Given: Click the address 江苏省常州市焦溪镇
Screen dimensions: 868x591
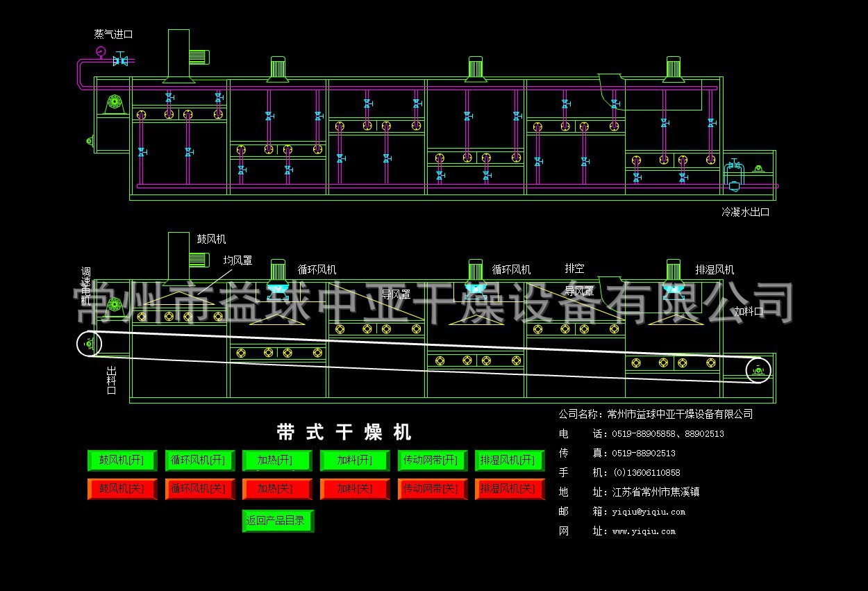Looking at the screenshot, I should [656, 492].
